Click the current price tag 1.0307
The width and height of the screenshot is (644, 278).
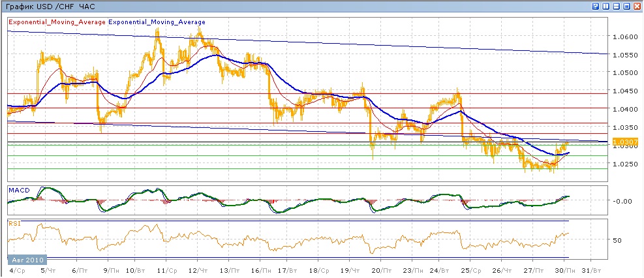(627, 142)
